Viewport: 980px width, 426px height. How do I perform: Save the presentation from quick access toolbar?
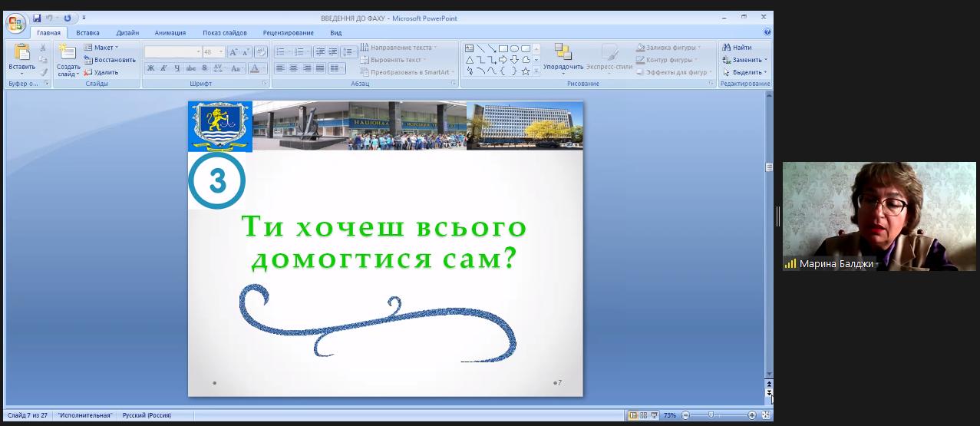pos(36,18)
